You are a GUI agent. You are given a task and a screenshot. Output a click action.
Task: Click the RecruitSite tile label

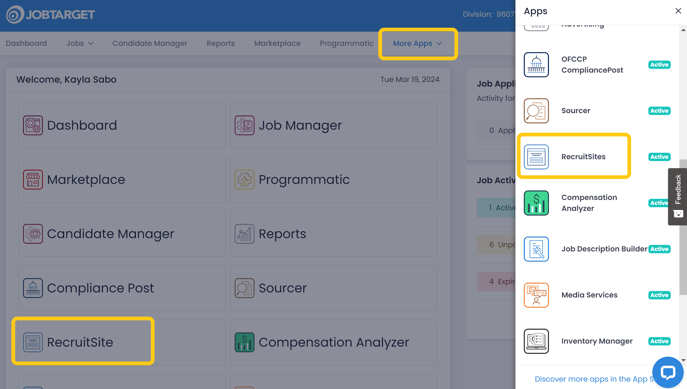[80, 342]
